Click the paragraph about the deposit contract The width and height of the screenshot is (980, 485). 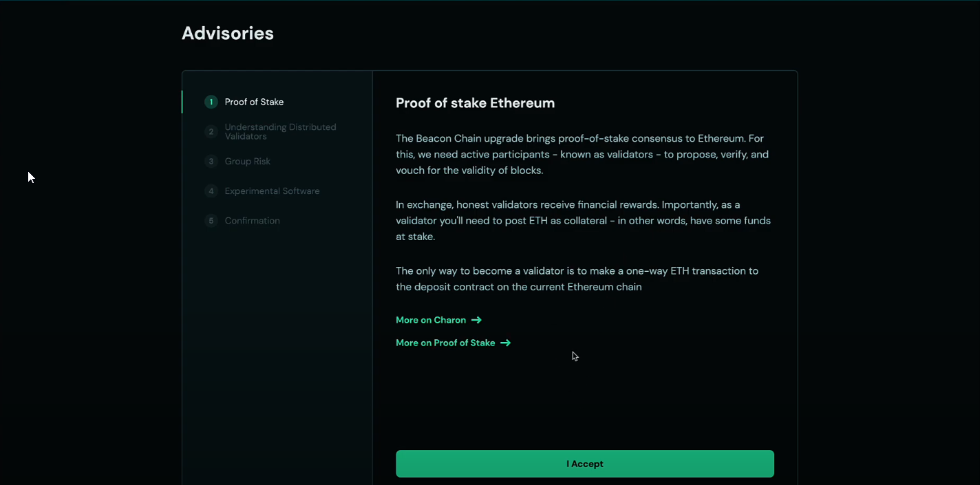point(577,279)
